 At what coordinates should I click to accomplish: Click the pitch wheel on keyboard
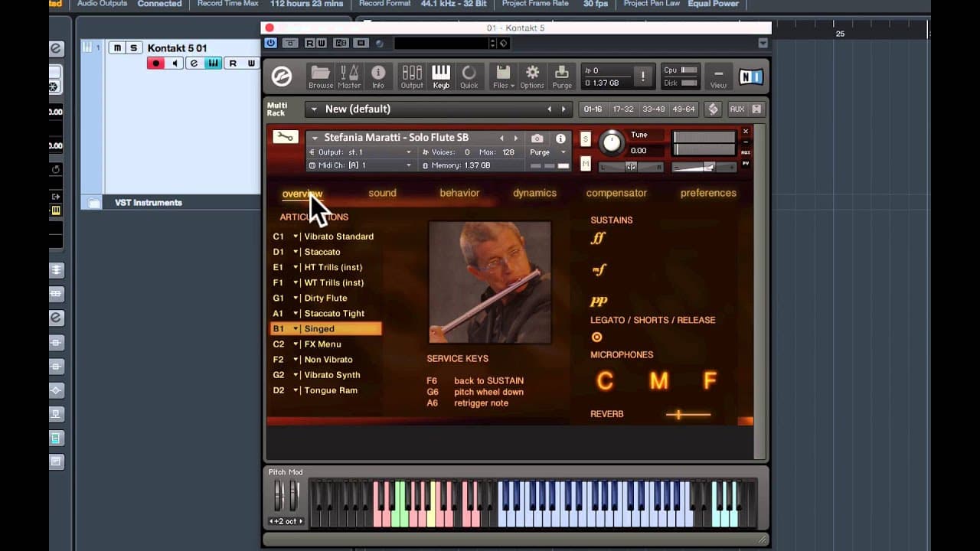(x=279, y=496)
